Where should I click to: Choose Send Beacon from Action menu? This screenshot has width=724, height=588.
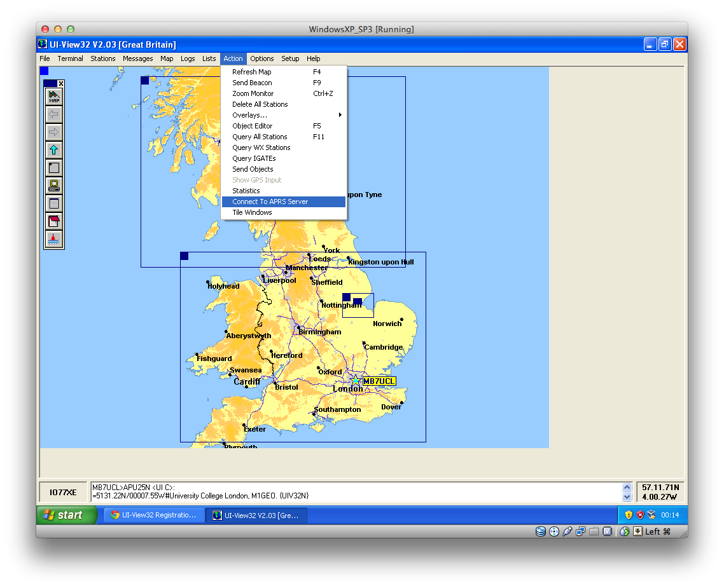pyautogui.click(x=284, y=83)
